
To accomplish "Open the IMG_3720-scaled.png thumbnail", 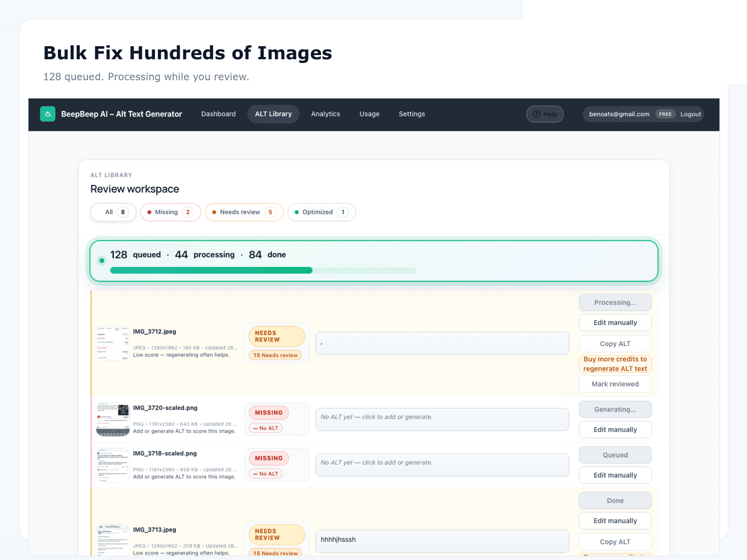I will [x=113, y=420].
